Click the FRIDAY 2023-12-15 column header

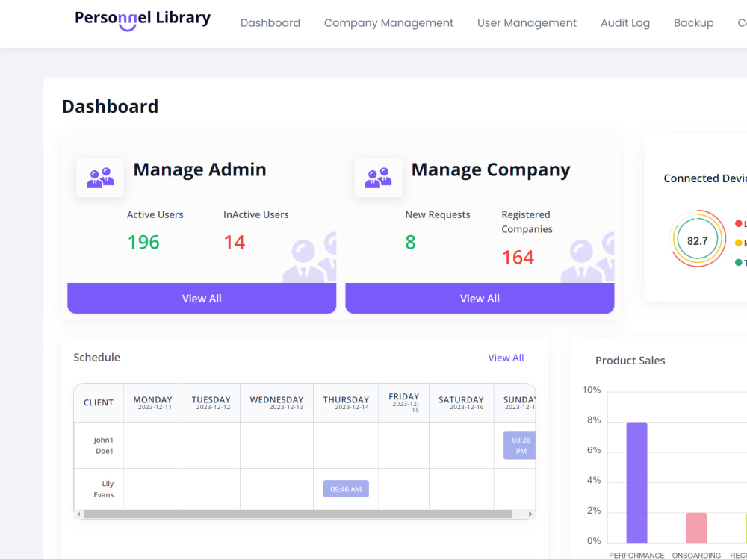coord(404,403)
